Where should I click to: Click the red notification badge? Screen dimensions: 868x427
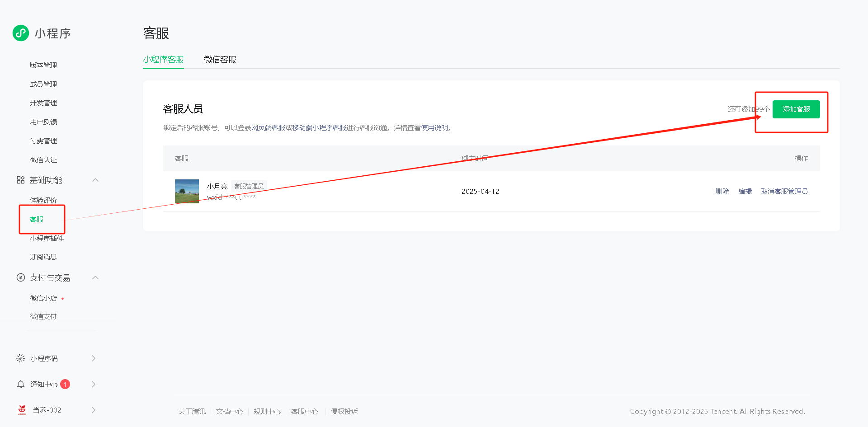(65, 384)
